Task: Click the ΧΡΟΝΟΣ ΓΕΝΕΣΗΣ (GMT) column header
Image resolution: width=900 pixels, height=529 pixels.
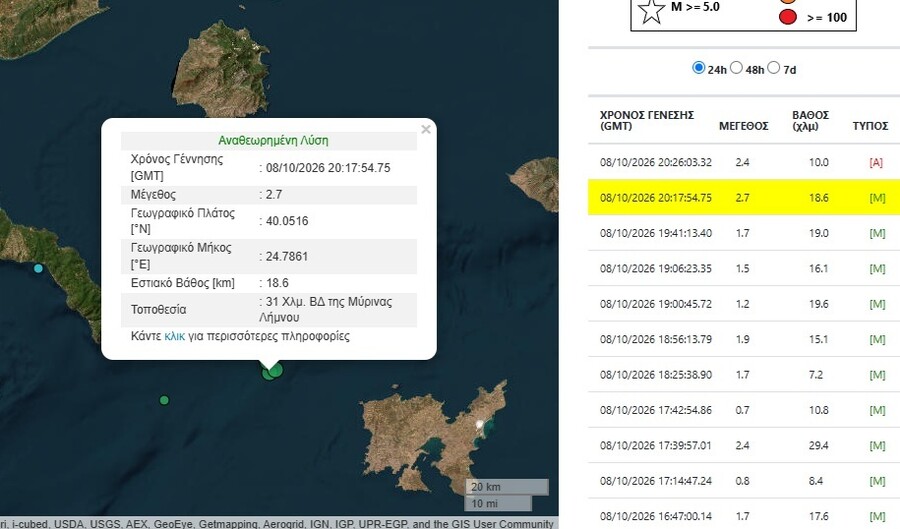Action: click(647, 120)
